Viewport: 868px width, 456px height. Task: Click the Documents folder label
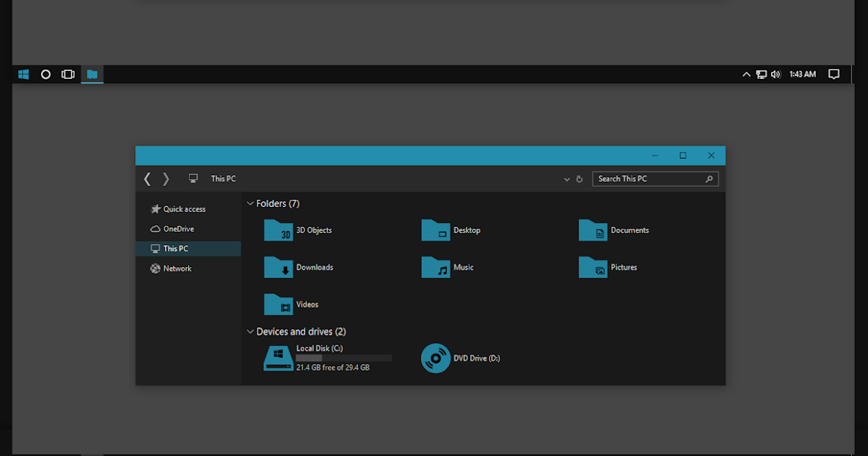(x=630, y=230)
